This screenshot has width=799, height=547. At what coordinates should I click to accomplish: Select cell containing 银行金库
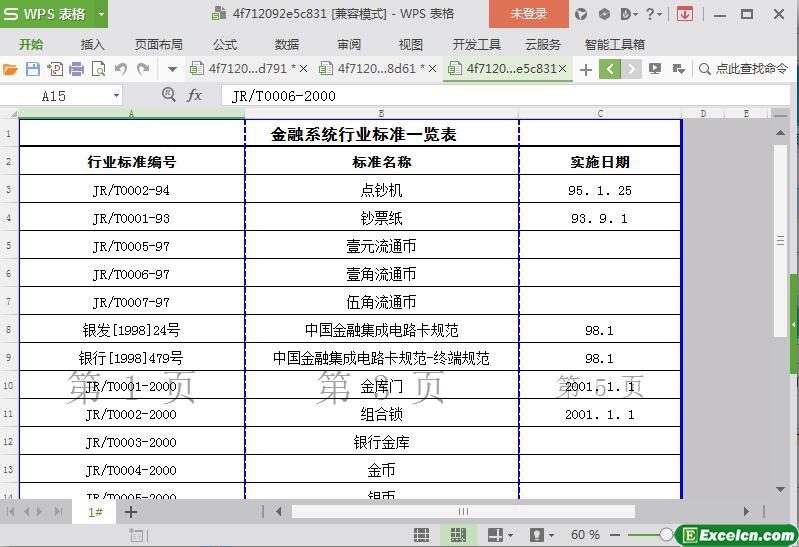(x=382, y=442)
